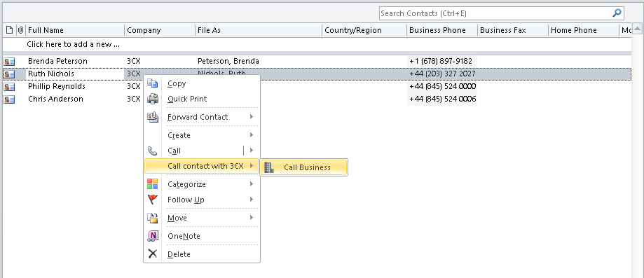Click the search magnifier icon
Image resolution: width=644 pixels, height=278 pixels.
click(x=617, y=13)
